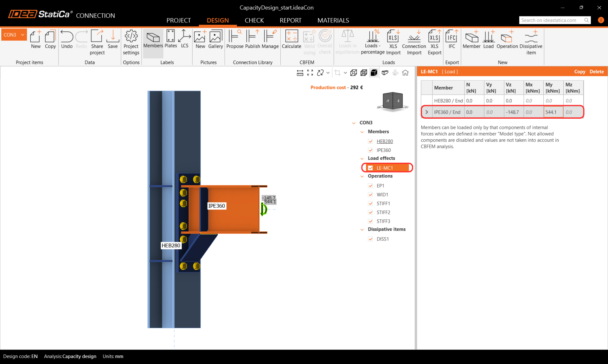
Task: Switch to the MATERIALS tab
Action: (333, 20)
